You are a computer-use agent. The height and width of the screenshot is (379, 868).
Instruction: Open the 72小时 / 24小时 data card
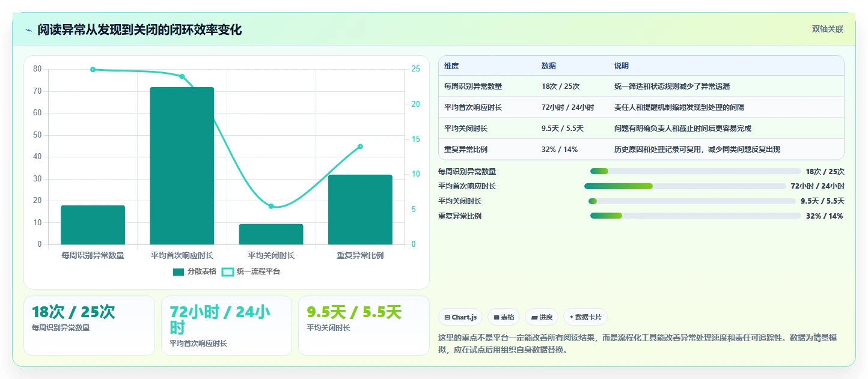[x=227, y=325]
